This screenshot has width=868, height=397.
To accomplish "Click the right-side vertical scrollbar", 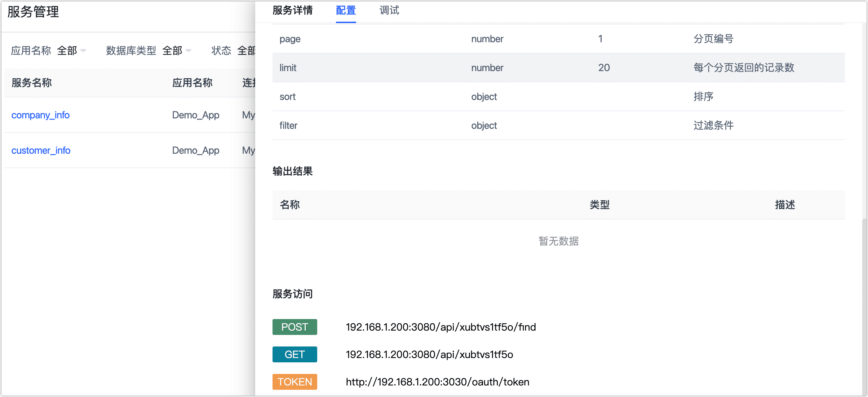I will coord(864,307).
